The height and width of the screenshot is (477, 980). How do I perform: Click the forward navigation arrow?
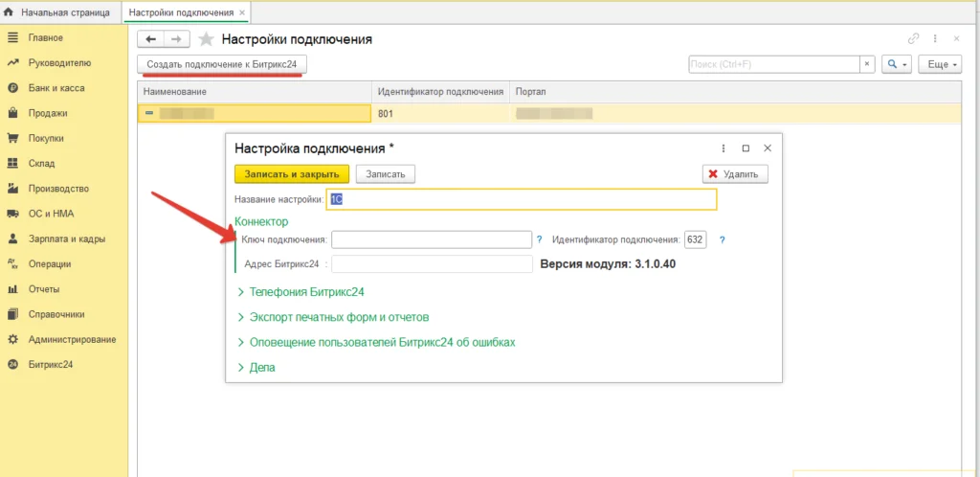(177, 39)
